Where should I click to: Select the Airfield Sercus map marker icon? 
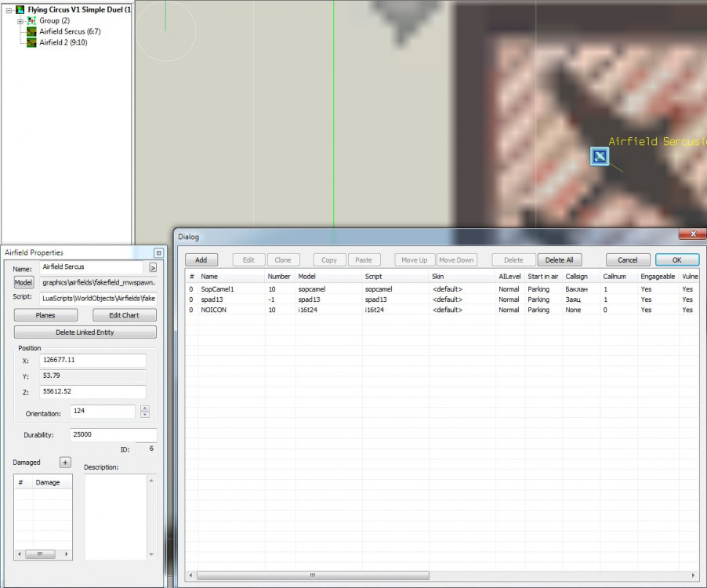coord(600,157)
